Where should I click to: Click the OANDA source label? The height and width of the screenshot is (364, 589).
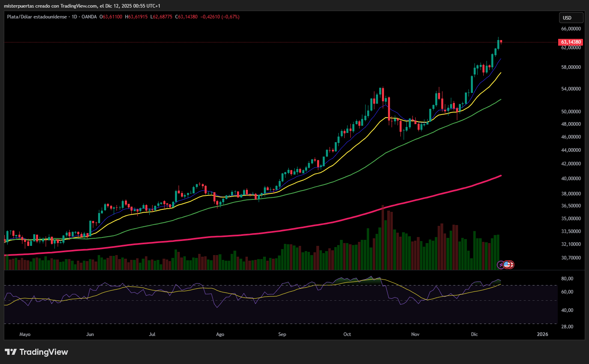[x=89, y=17]
